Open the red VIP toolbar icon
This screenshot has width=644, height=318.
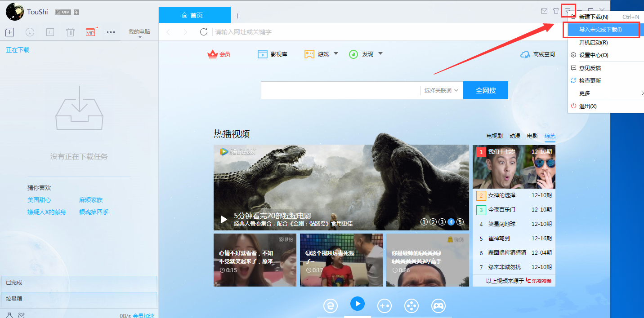click(x=90, y=32)
